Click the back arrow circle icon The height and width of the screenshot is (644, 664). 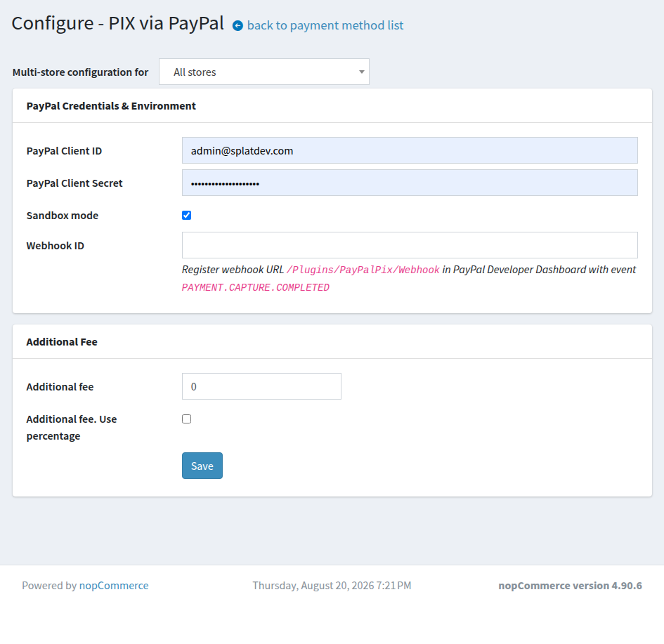[x=237, y=26]
